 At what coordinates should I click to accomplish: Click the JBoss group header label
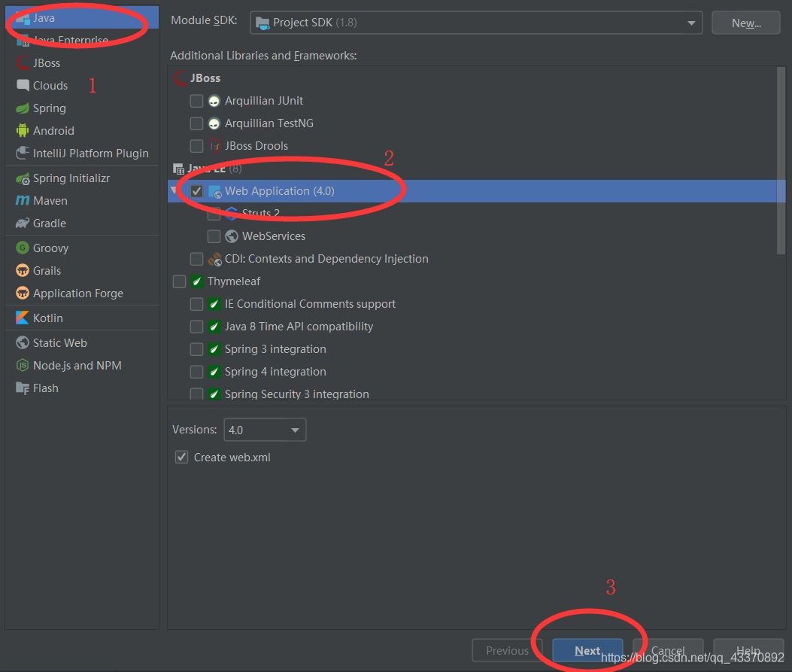[x=205, y=78]
